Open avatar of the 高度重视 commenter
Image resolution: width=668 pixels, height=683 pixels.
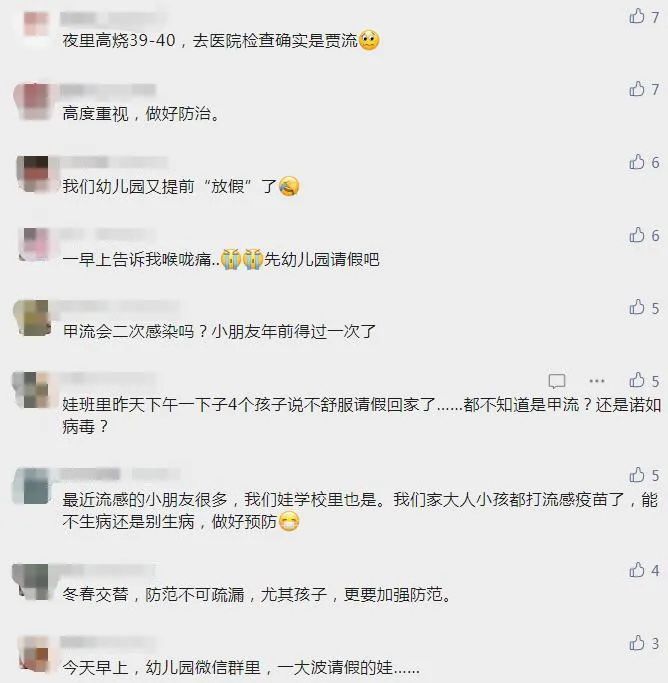click(32, 101)
